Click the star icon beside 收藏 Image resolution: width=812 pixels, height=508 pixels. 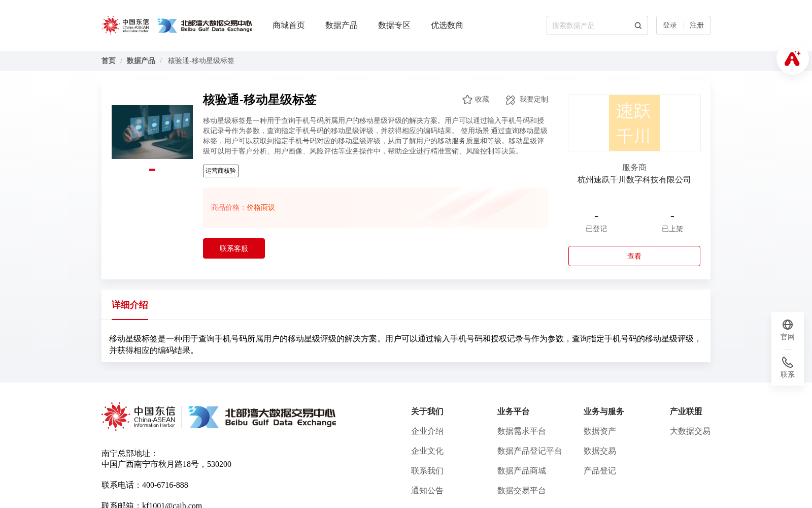click(467, 100)
